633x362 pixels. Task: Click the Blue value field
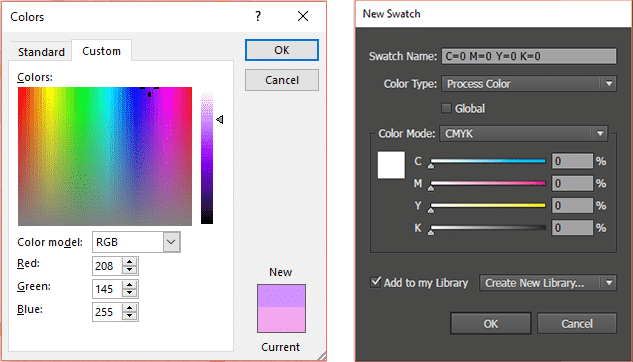(x=107, y=312)
